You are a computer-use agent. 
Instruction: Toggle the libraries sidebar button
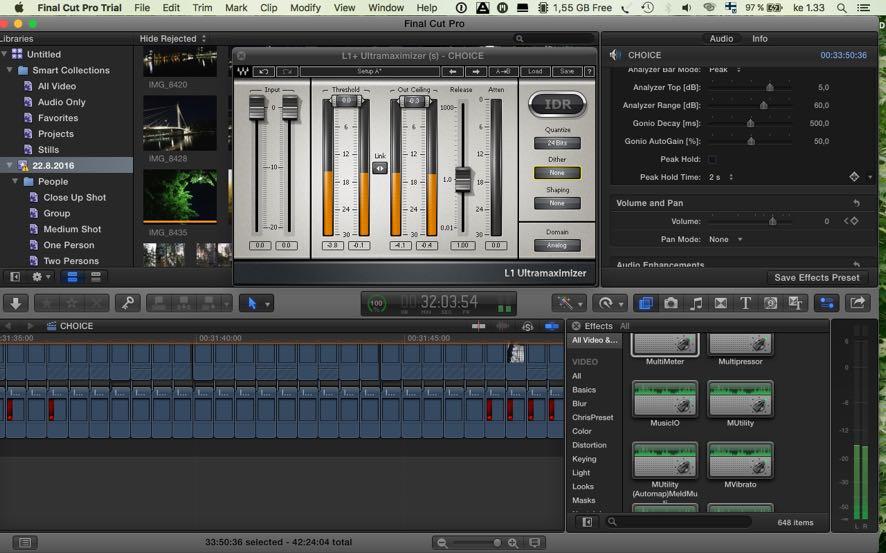click(15, 277)
